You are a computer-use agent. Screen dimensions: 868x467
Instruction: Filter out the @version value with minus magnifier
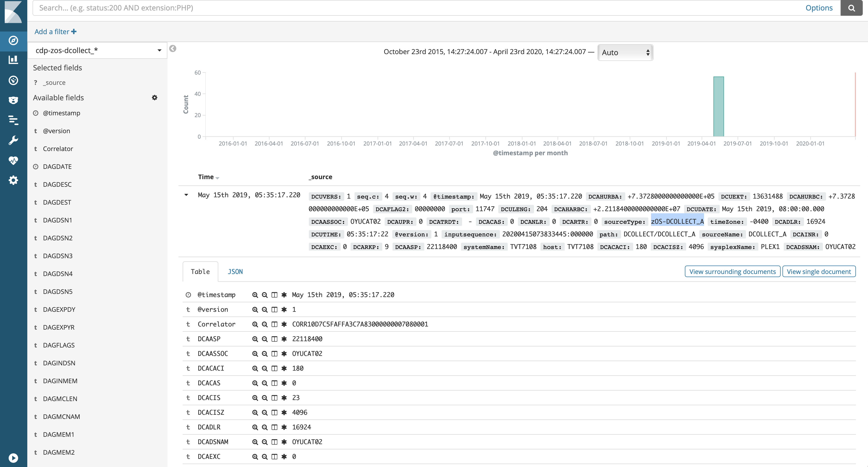pos(264,309)
